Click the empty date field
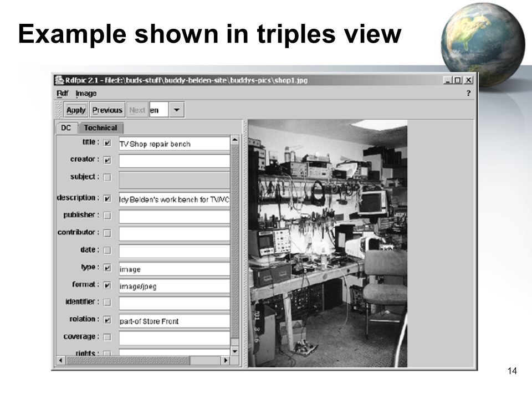532x399 pixels. click(x=175, y=252)
